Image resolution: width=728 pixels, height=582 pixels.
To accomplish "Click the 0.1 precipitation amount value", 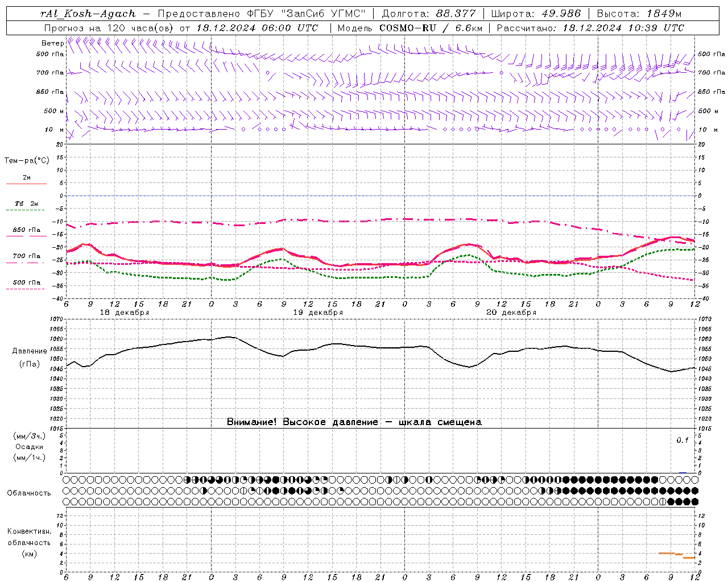I will click(x=682, y=440).
